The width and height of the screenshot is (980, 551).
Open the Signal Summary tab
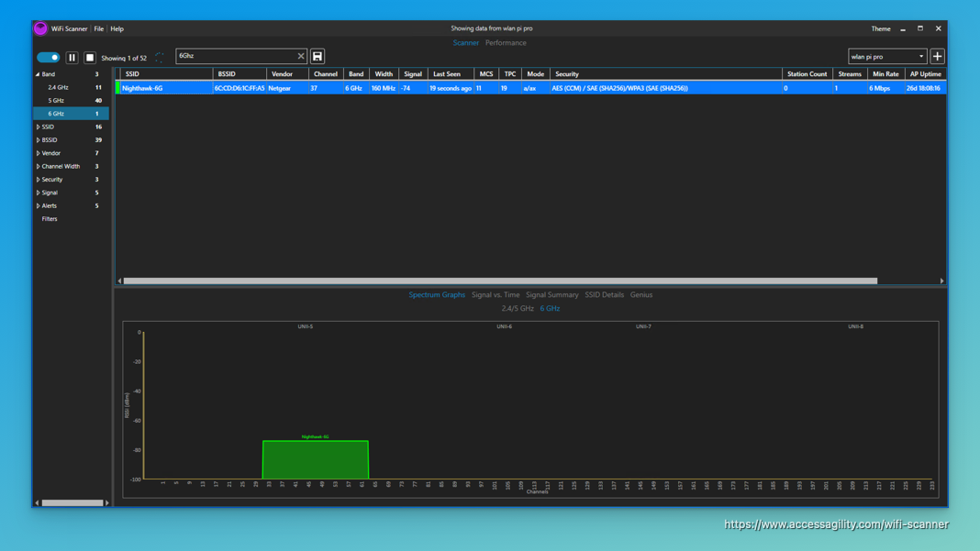tap(551, 295)
